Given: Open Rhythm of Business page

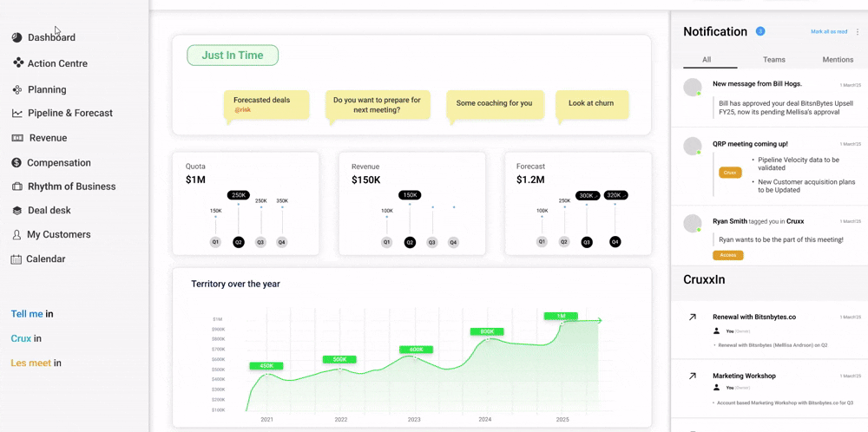Looking at the screenshot, I should click(72, 187).
